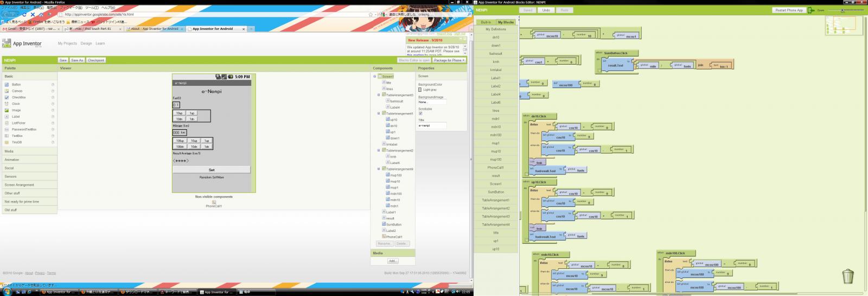868x296 pixels.
Task: Collapse the Screen1 tree node
Action: click(x=375, y=77)
